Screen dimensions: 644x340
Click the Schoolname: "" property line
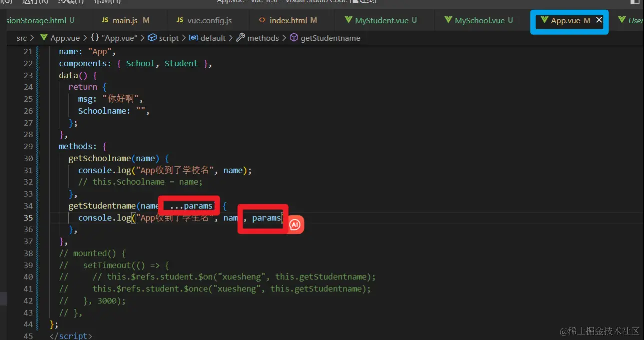click(x=114, y=111)
